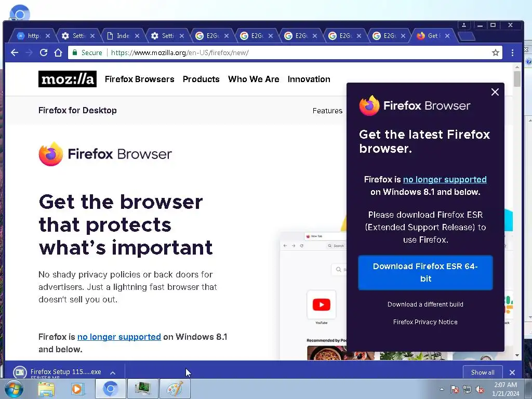The image size is (532, 399).
Task: Open Products menu
Action: tap(201, 79)
